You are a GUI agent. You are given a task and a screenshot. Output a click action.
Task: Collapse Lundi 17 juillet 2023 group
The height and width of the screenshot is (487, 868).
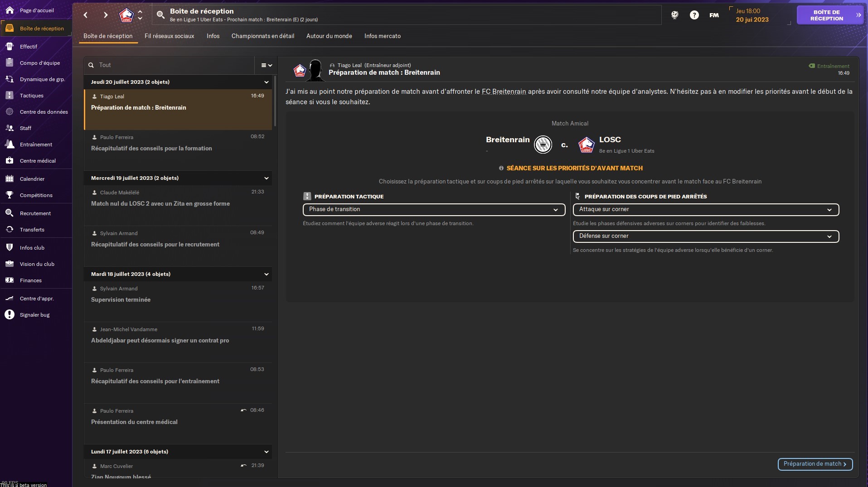click(x=267, y=452)
